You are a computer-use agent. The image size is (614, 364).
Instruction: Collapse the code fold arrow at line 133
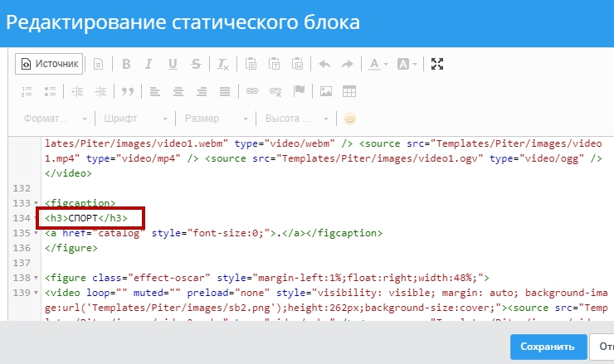tap(36, 203)
